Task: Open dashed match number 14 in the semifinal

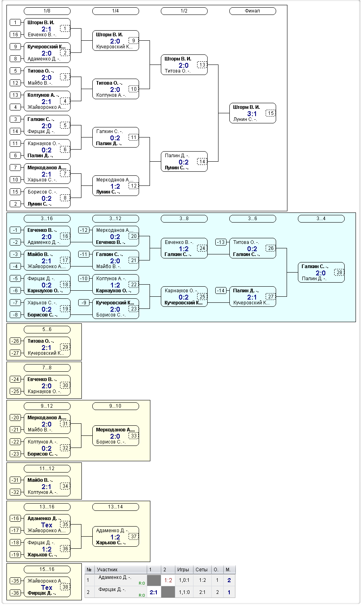Action: 202,162
